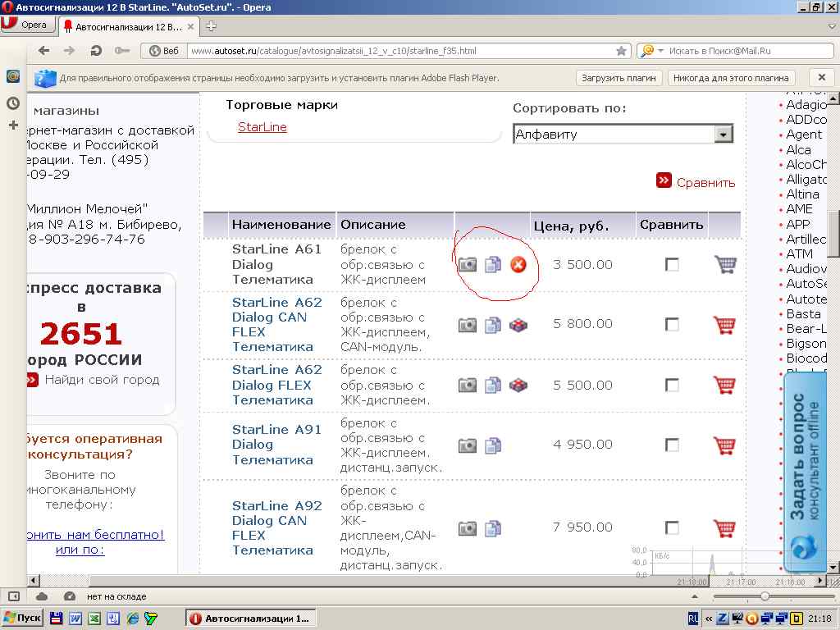840x630 pixels.
Task: Open a new tab with the plus button
Action: tap(211, 26)
